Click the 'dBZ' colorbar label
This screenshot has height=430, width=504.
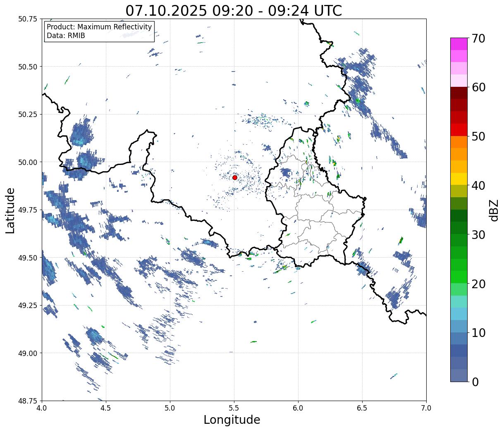[x=494, y=210]
